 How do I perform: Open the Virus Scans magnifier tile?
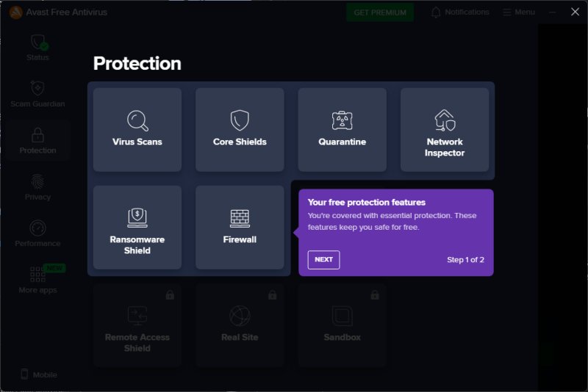pos(137,129)
